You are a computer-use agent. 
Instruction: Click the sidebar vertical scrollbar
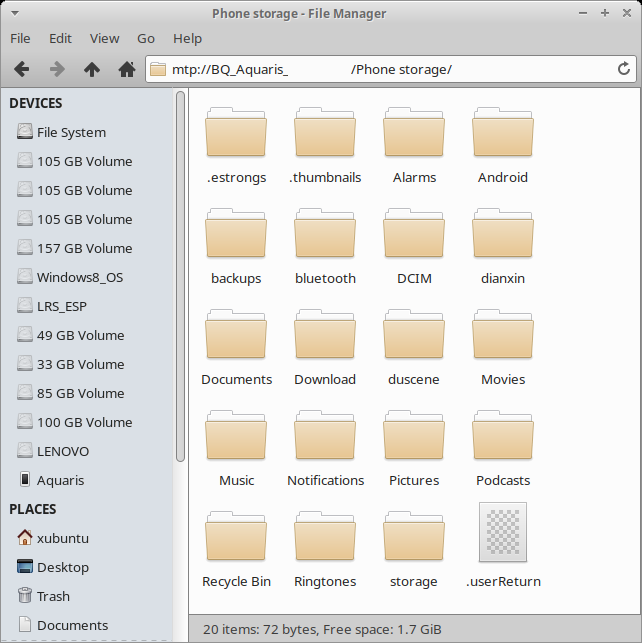(180, 280)
